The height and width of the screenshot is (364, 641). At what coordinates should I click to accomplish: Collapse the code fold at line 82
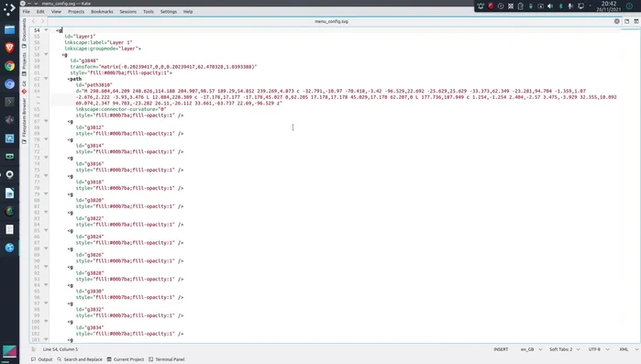(46, 212)
